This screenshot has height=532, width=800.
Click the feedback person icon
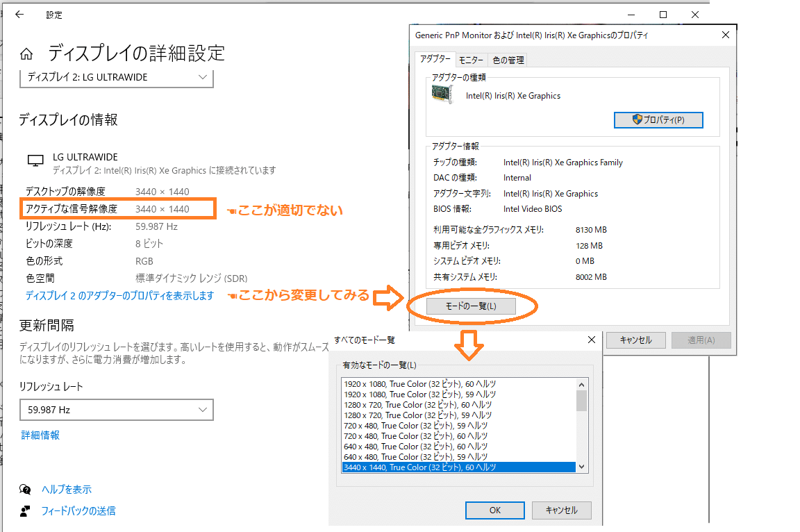coord(25,510)
